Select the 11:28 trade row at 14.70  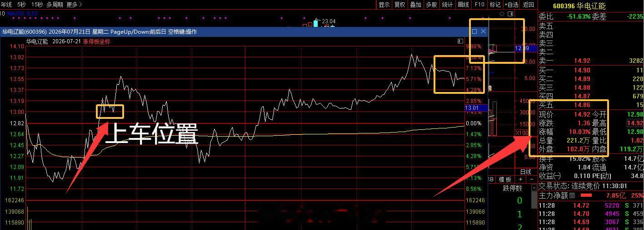[x=591, y=214]
